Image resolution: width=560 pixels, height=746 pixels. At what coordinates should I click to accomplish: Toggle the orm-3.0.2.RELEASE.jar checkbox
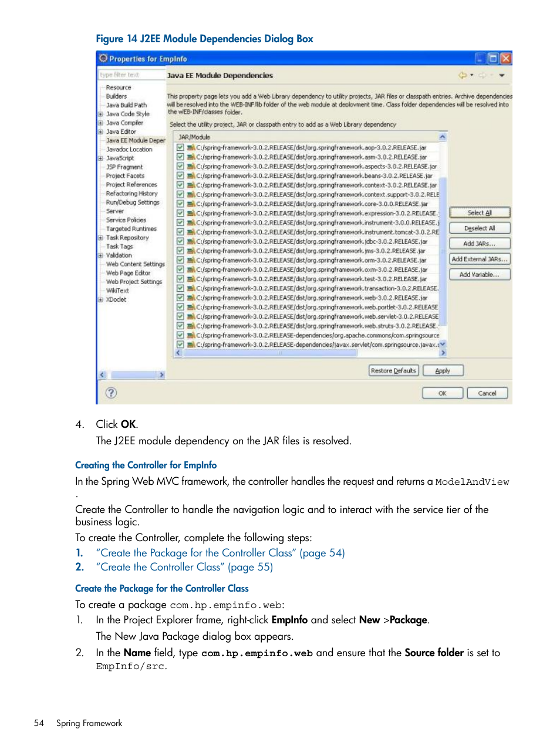tap(181, 260)
